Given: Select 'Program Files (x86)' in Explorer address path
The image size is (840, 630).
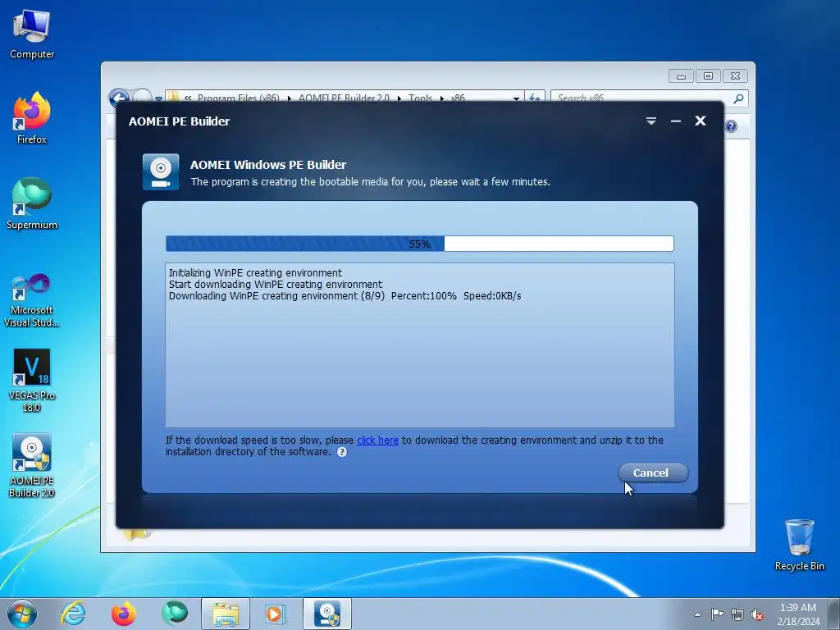Looking at the screenshot, I should pyautogui.click(x=239, y=98).
